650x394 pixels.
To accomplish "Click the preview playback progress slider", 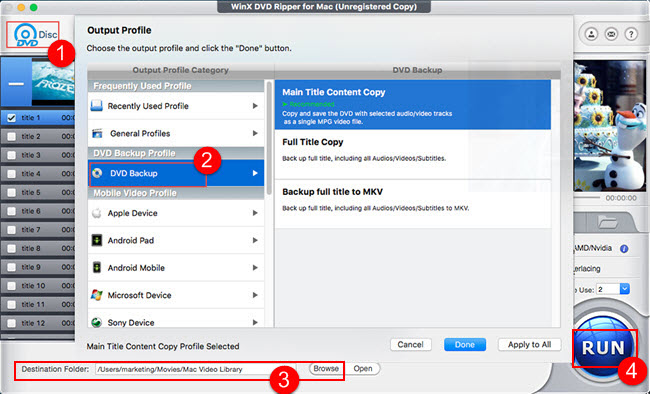I will point(587,198).
